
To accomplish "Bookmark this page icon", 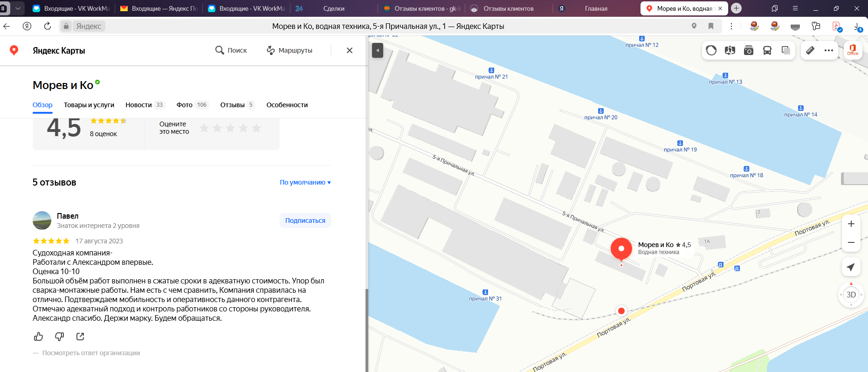I will (x=711, y=26).
